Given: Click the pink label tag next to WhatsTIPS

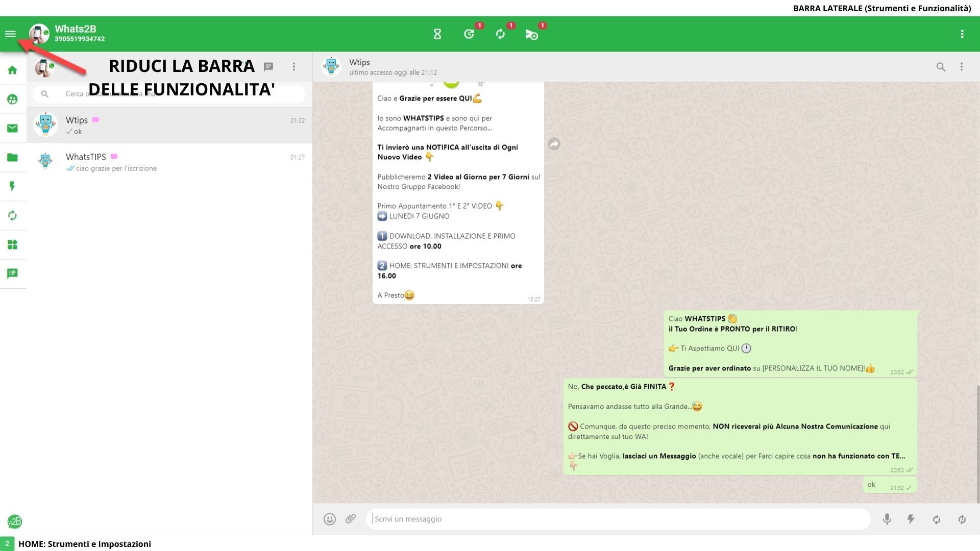Looking at the screenshot, I should [x=114, y=157].
